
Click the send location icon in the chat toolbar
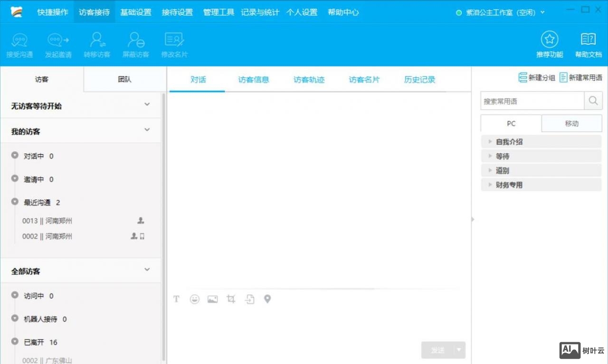(x=267, y=299)
